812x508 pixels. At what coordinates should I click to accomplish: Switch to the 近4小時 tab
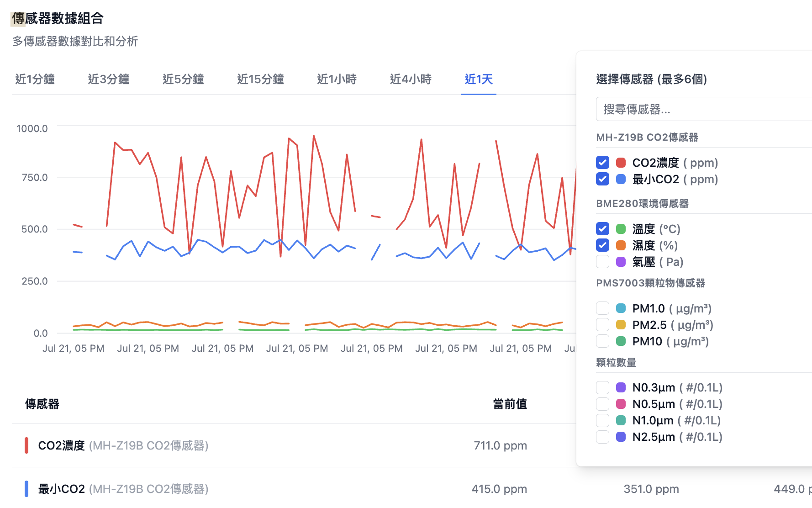tap(411, 79)
